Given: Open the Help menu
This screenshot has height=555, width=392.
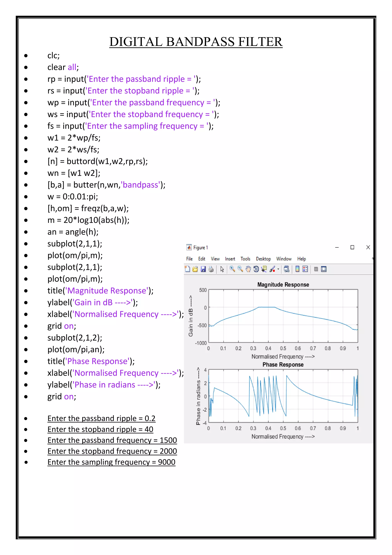Looking at the screenshot, I should [x=301, y=259].
